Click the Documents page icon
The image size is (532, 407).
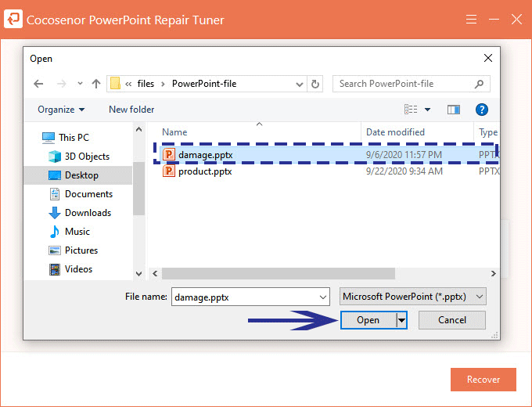54,194
